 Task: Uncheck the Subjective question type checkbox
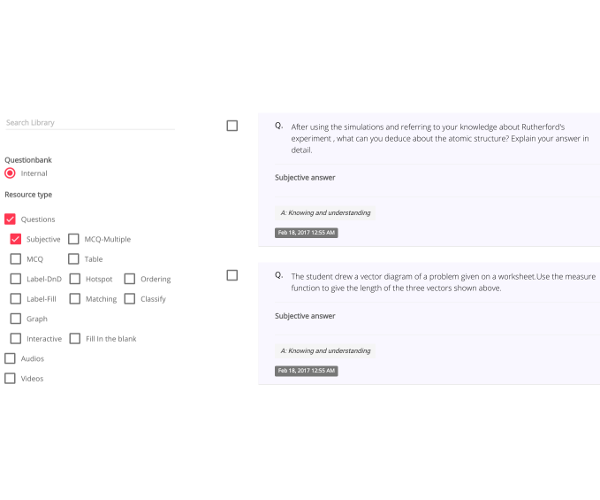[x=15, y=239]
